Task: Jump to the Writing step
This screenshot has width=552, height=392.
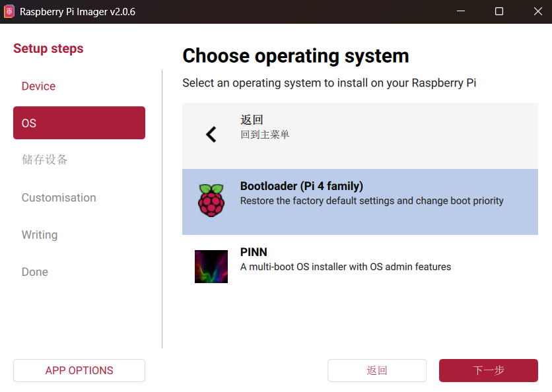Action: pos(40,235)
